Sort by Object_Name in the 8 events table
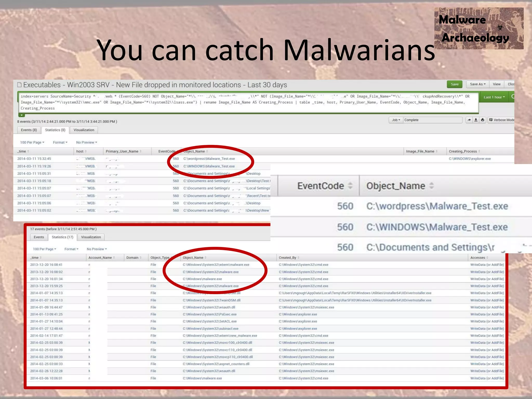 pos(207,151)
